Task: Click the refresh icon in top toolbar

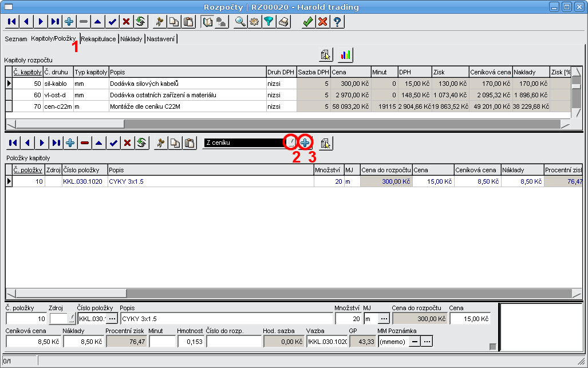Action: 140,22
